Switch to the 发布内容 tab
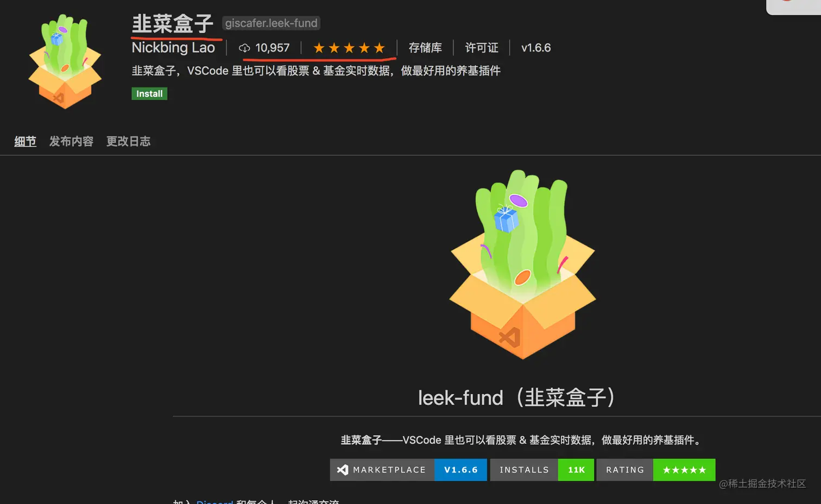821x504 pixels. coord(71,141)
